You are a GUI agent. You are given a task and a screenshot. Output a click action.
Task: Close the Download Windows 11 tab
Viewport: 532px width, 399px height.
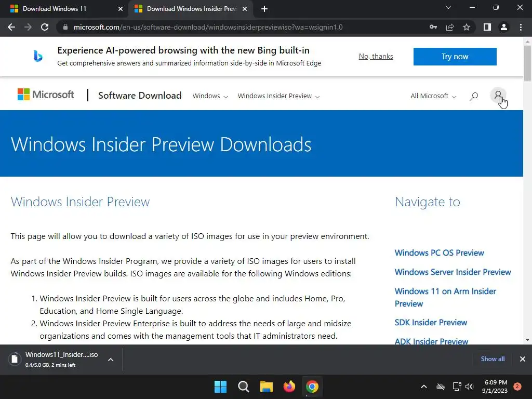point(120,9)
